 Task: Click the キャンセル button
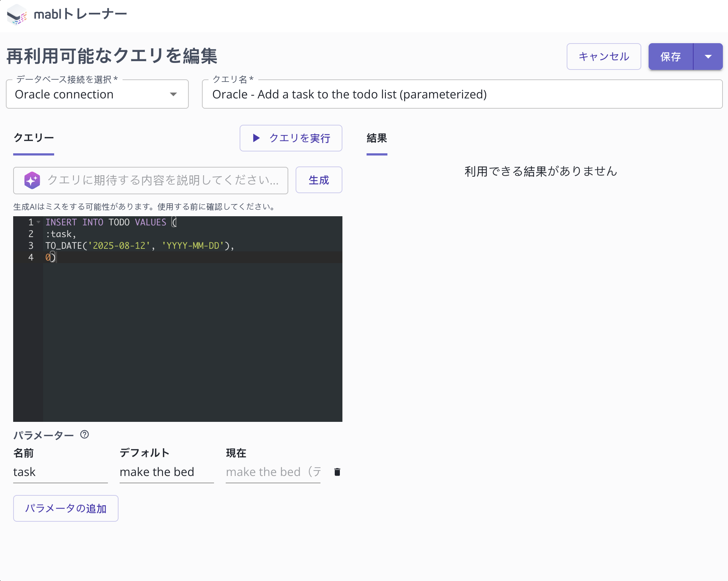[x=604, y=56]
